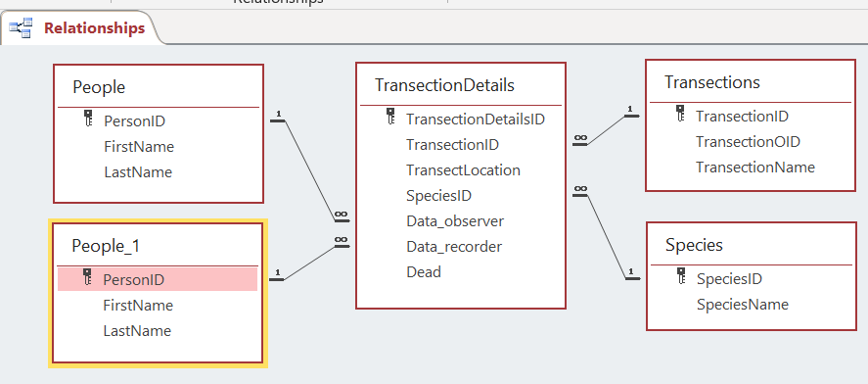Screen dimensions: 868x384
Task: Select the TransectionName field
Action: point(755,168)
